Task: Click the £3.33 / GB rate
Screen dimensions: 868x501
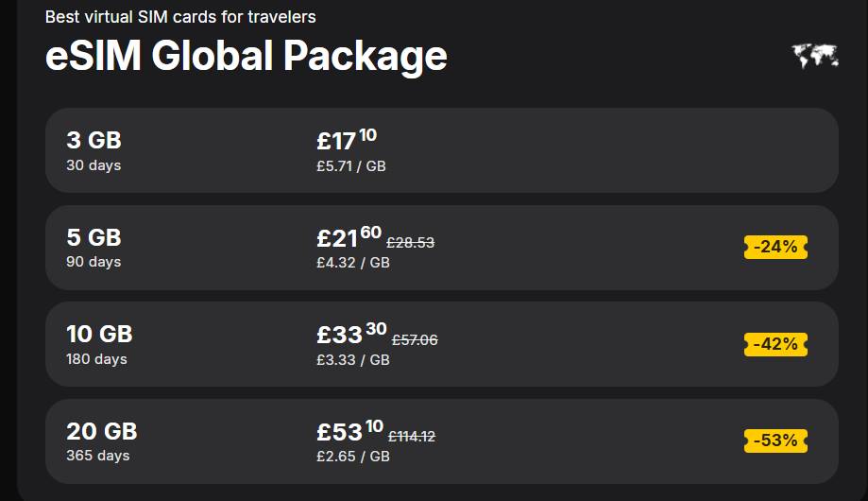Action: click(353, 360)
